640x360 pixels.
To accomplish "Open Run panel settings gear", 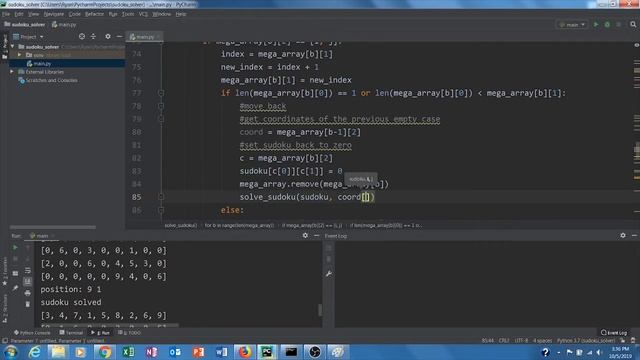I will point(305,236).
